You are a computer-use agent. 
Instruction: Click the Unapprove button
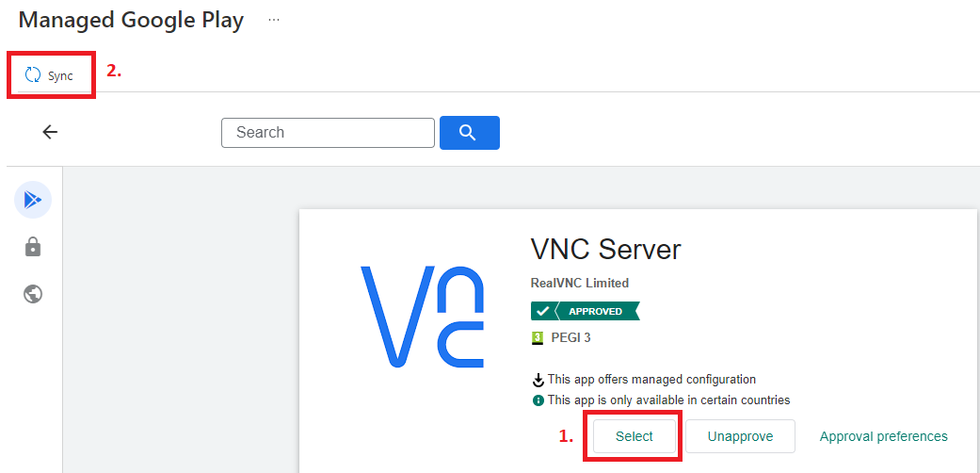click(740, 436)
